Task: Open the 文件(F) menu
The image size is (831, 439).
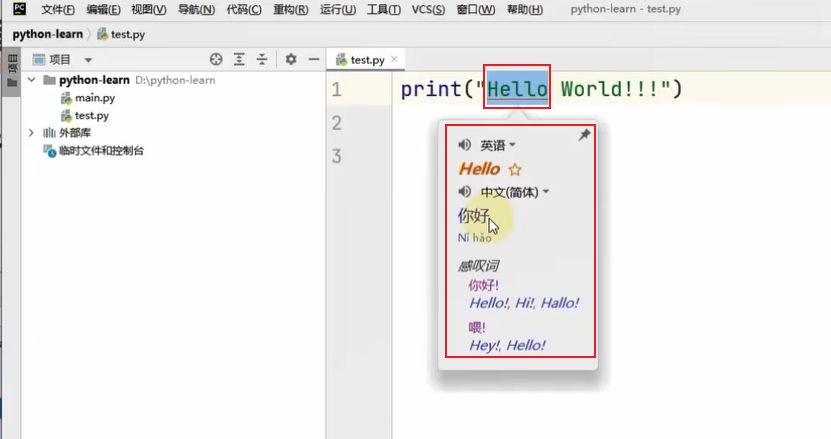Action: coord(58,10)
